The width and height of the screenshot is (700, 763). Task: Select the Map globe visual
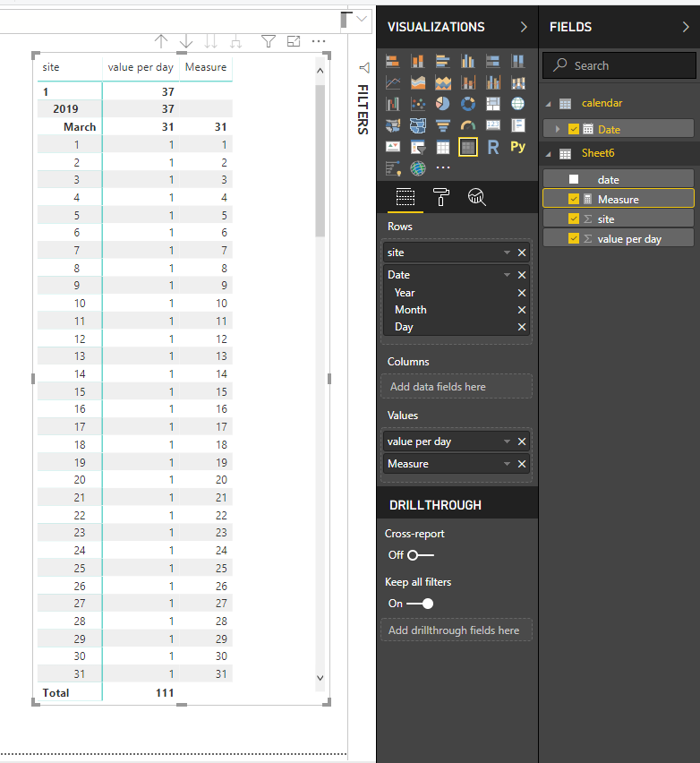point(517,104)
